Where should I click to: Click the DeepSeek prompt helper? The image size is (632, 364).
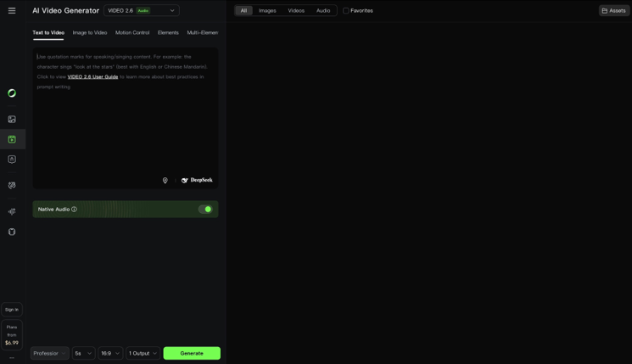(x=197, y=180)
